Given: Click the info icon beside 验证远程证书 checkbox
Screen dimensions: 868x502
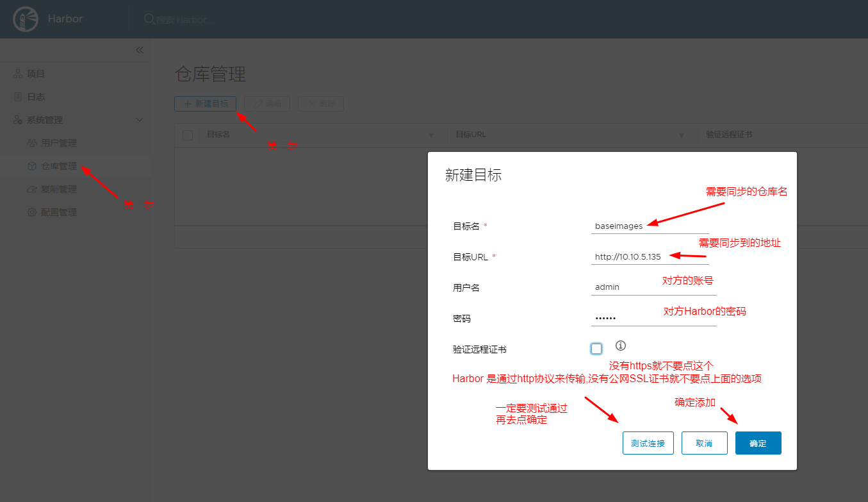Looking at the screenshot, I should 620,346.
